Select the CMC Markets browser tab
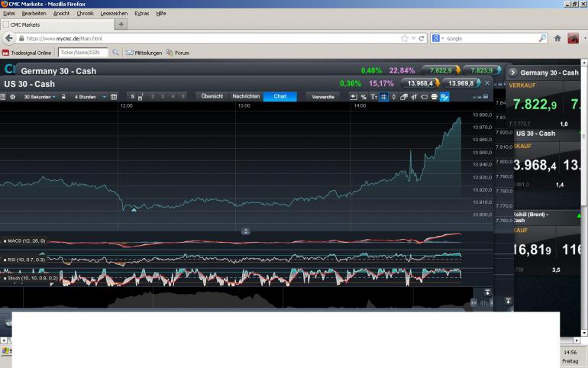 click(57, 24)
